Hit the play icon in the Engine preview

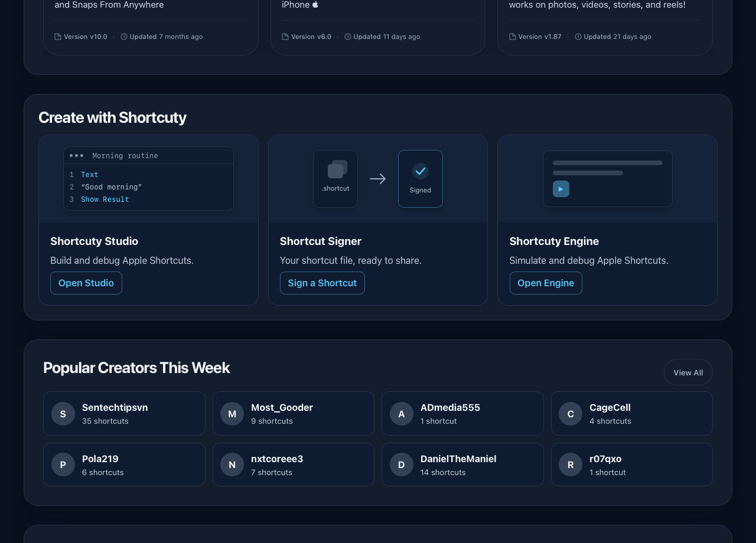(x=561, y=189)
